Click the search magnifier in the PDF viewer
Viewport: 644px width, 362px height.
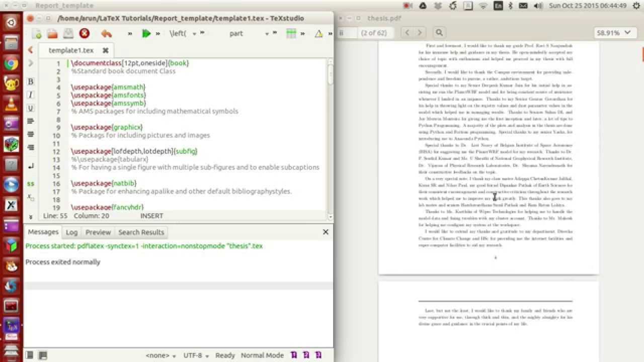coord(439,33)
